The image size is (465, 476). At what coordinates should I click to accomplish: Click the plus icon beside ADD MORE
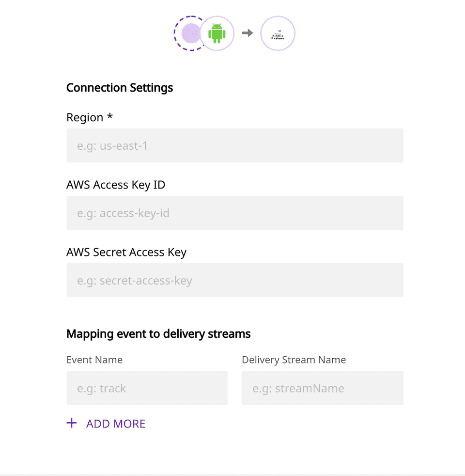point(72,423)
